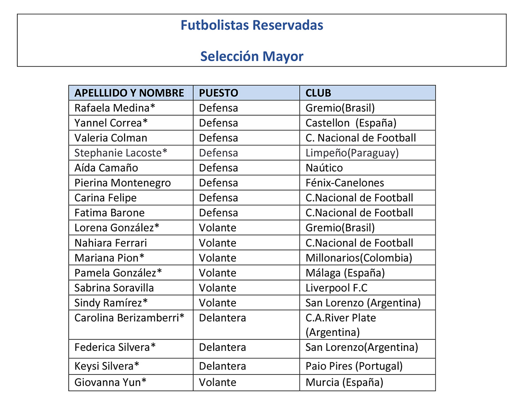Select the CLUB column header

[368, 93]
